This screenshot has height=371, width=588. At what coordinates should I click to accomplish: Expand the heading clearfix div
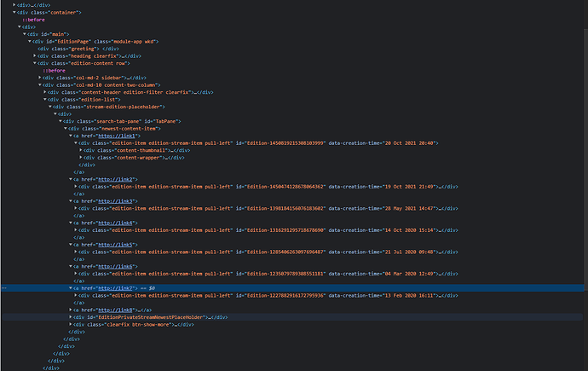pyautogui.click(x=35, y=55)
